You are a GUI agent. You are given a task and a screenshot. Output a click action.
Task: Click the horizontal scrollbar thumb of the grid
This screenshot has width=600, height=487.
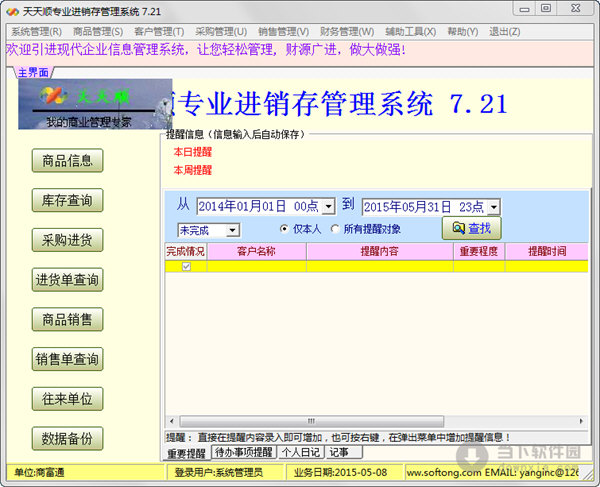tap(311, 421)
